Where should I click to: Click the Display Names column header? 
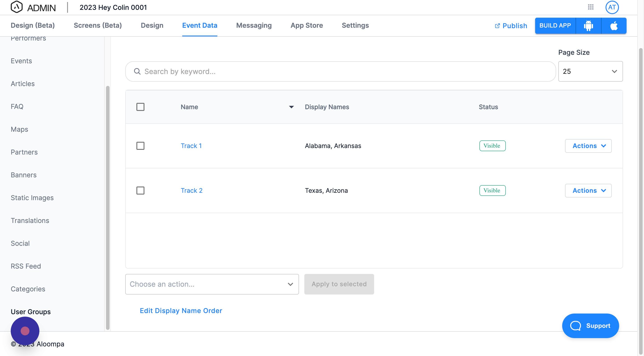click(327, 107)
